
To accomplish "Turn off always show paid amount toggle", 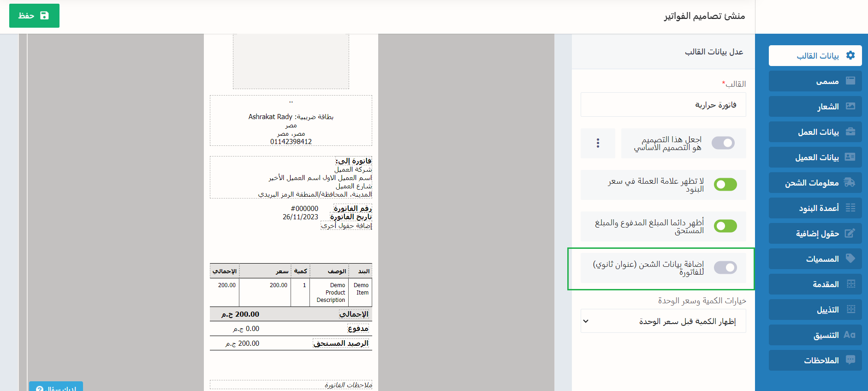I will pos(725,226).
